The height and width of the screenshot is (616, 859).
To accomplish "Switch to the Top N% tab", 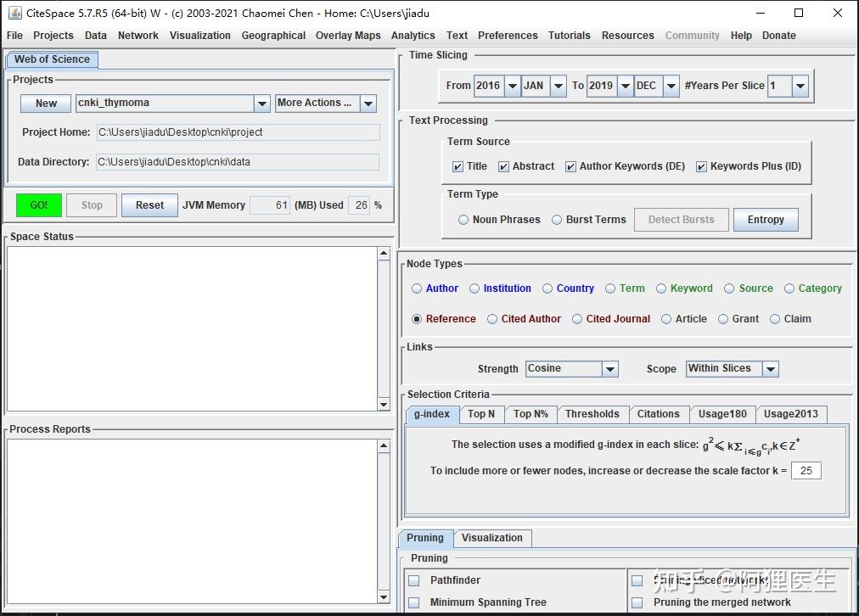I will [531, 415].
